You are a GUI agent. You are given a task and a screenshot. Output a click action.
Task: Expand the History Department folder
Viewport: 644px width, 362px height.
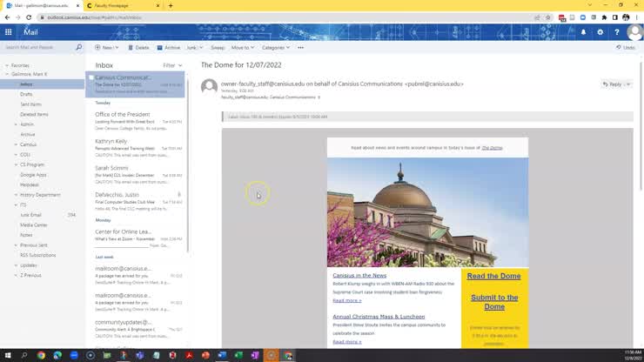coord(16,195)
